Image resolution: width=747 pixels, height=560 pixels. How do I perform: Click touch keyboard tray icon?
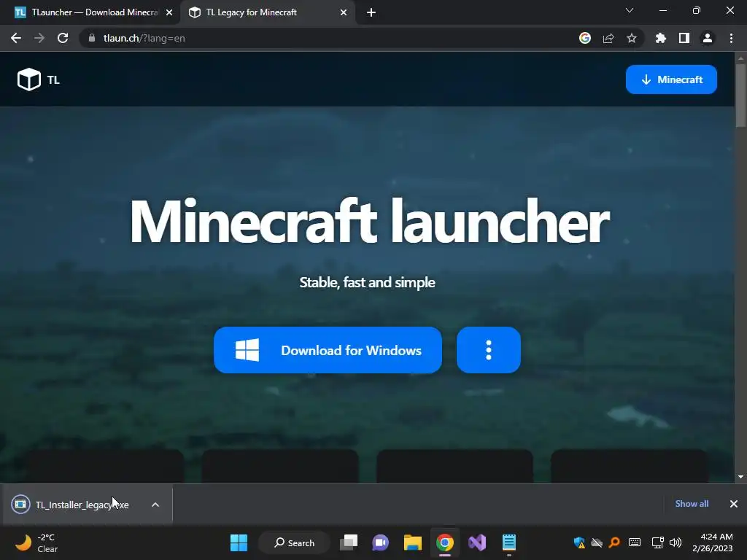(635, 542)
